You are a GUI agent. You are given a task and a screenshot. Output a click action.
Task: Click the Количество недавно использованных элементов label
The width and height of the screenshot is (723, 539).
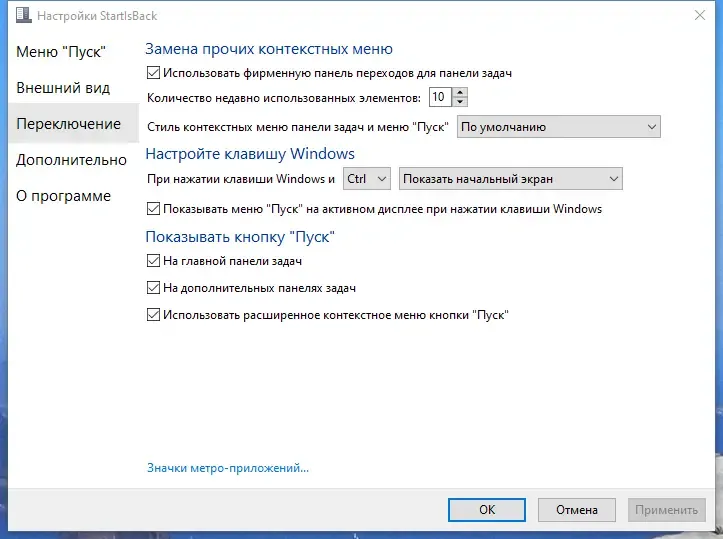pyautogui.click(x=284, y=98)
